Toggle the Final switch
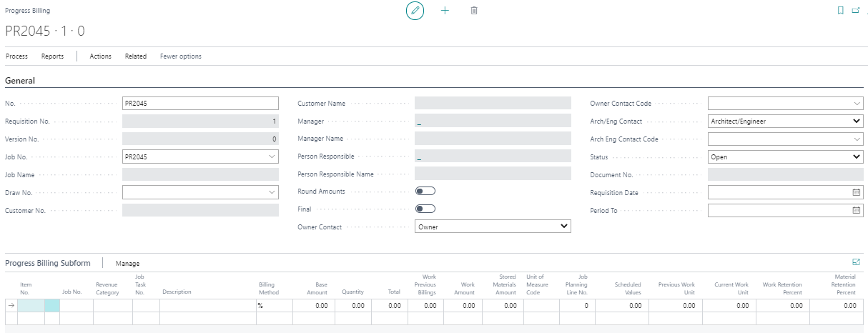The width and height of the screenshot is (868, 333). 425,209
